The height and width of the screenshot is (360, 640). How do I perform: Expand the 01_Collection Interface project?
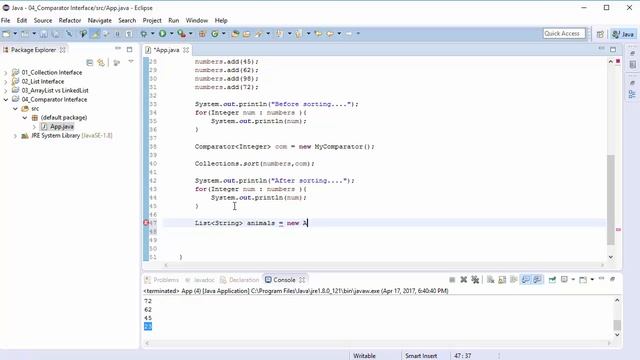pos(6,73)
